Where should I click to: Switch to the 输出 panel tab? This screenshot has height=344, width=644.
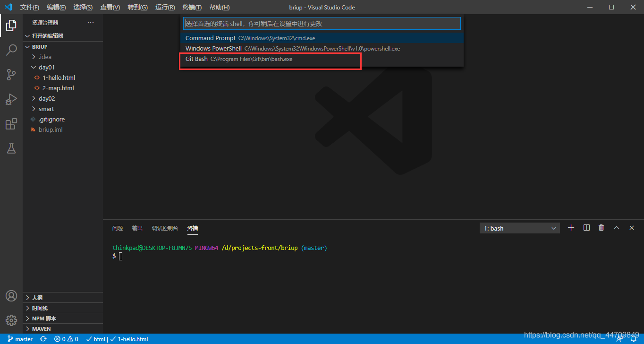pyautogui.click(x=137, y=228)
